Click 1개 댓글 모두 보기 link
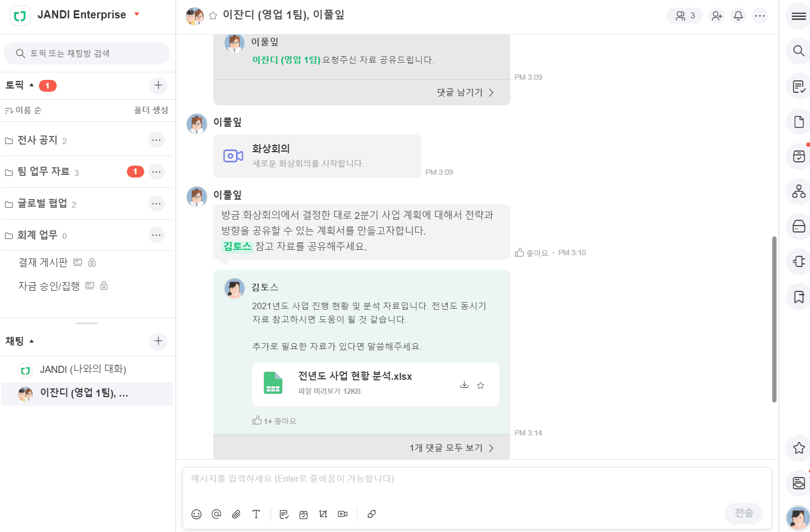 (451, 448)
